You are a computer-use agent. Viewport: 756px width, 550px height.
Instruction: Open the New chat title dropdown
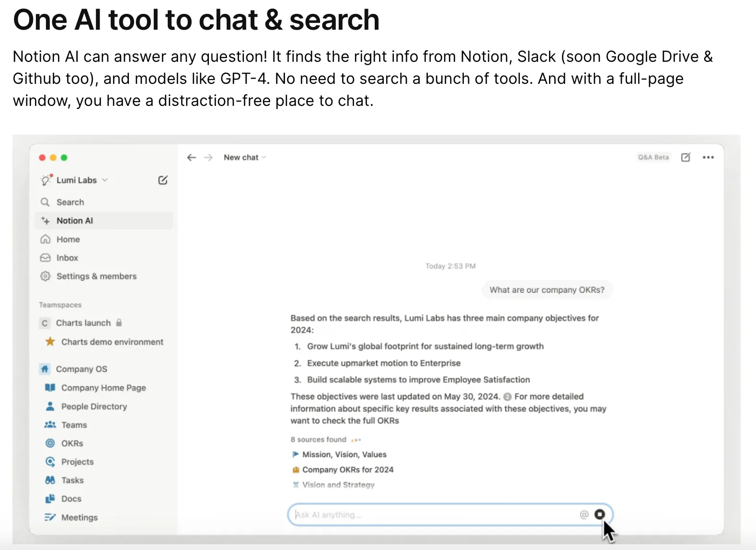(x=244, y=158)
